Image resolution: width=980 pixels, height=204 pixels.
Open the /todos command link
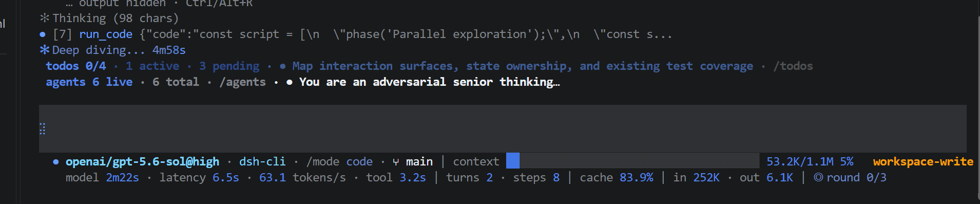(x=793, y=66)
